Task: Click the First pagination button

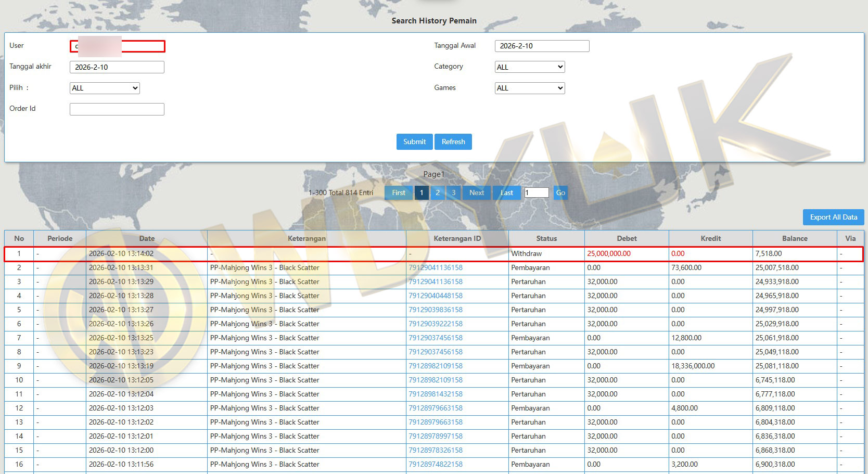Action: coord(399,193)
